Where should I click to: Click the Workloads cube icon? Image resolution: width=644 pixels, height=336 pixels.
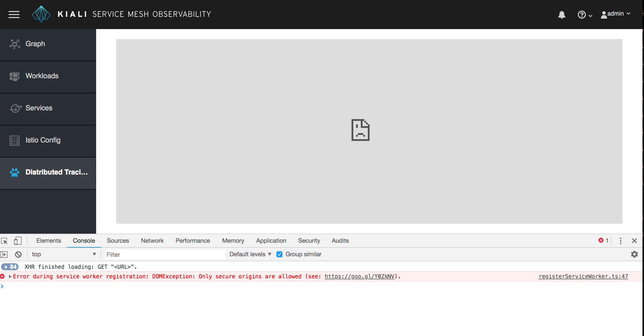click(15, 76)
